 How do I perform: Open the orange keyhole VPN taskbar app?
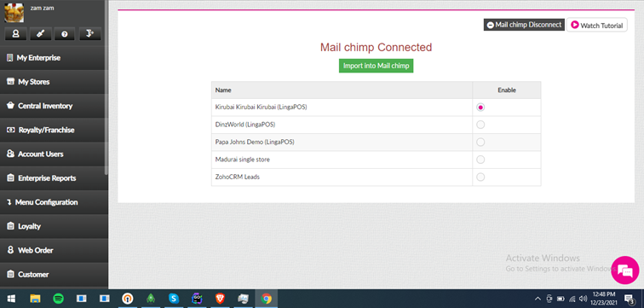pos(128,299)
